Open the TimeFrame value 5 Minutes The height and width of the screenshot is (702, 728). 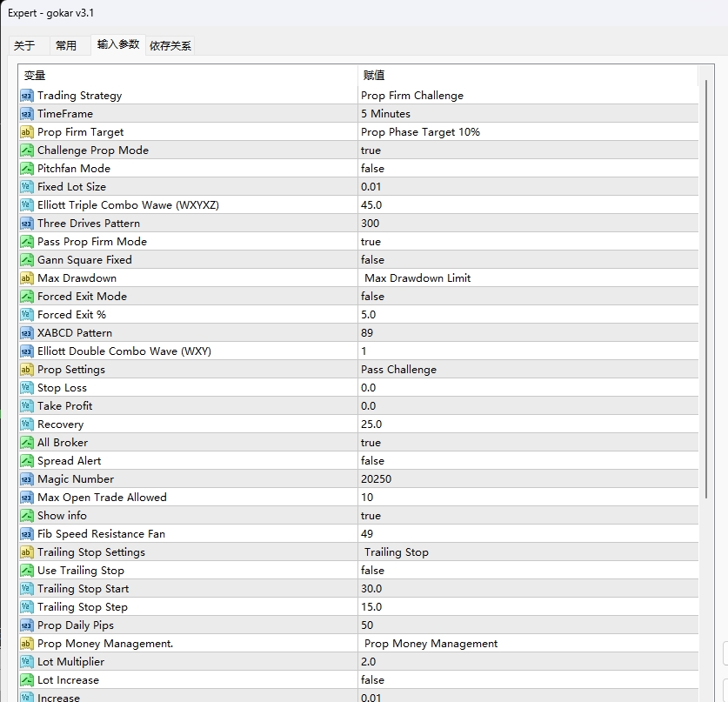coord(528,114)
